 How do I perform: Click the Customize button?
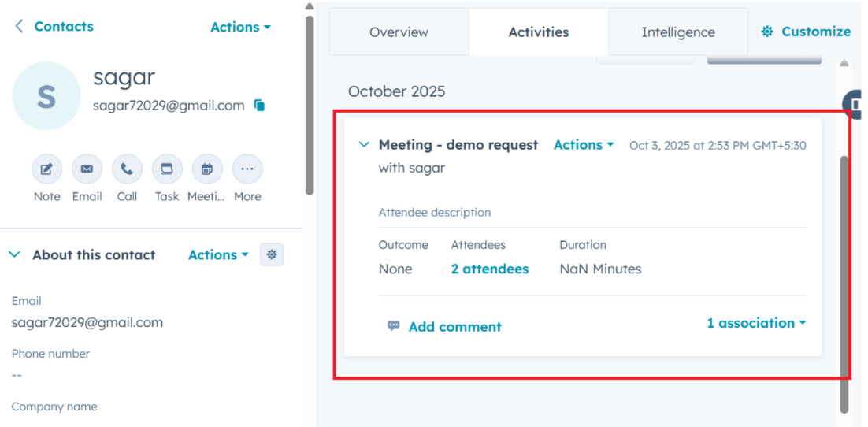806,32
